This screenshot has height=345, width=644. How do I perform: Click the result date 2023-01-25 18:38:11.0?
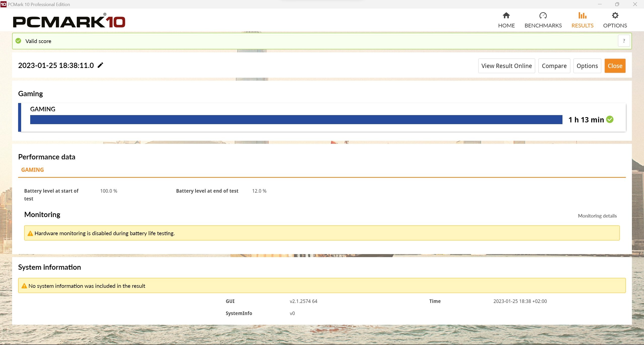[56, 65]
